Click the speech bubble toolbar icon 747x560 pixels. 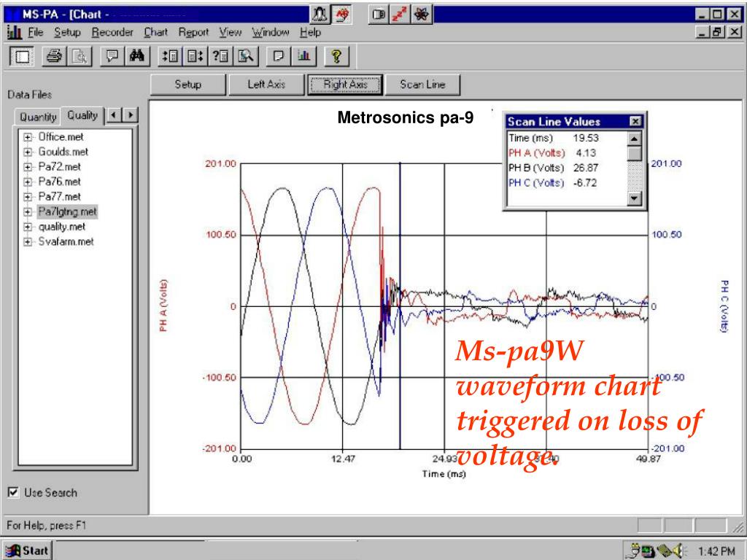click(112, 57)
